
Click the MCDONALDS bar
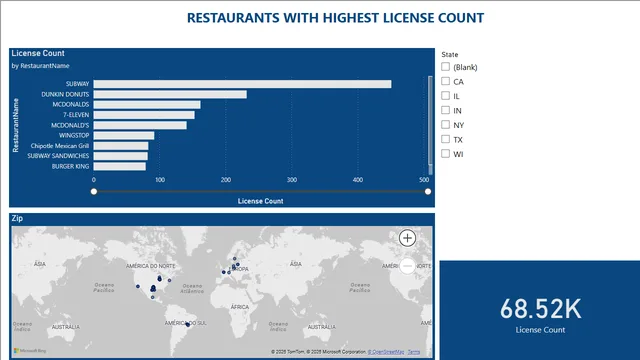tap(147, 104)
